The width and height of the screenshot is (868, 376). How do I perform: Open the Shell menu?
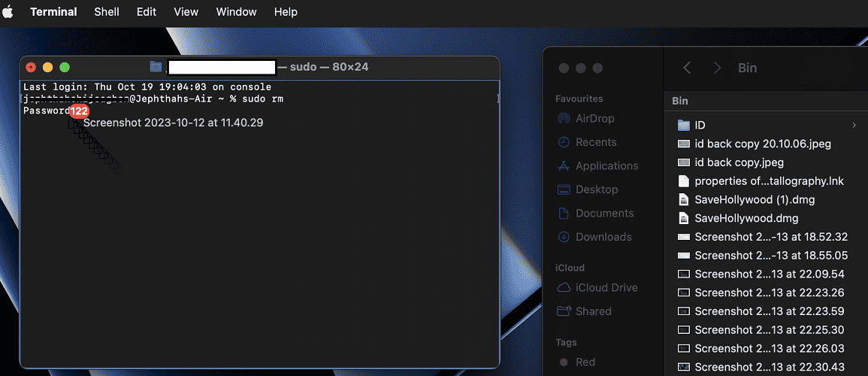(107, 12)
